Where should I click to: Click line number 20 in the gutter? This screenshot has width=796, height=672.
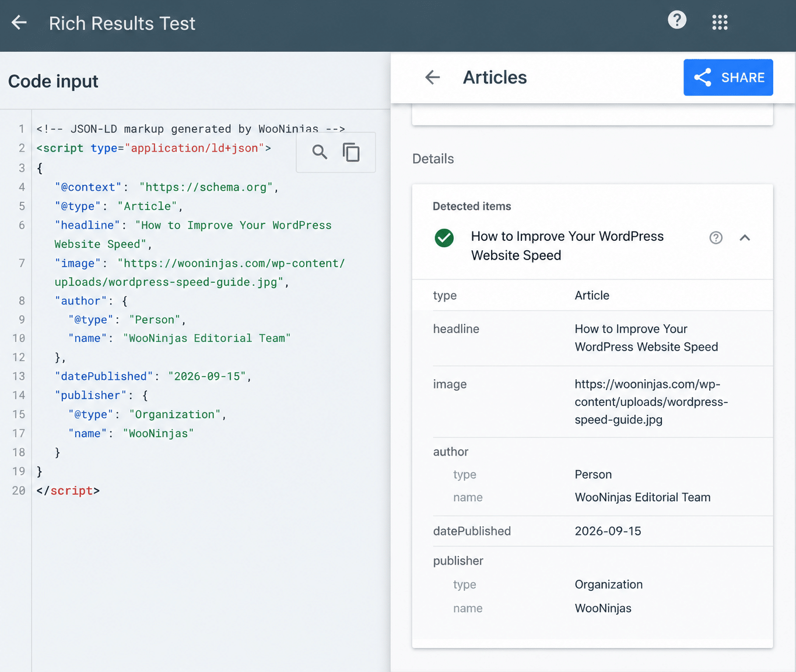19,491
